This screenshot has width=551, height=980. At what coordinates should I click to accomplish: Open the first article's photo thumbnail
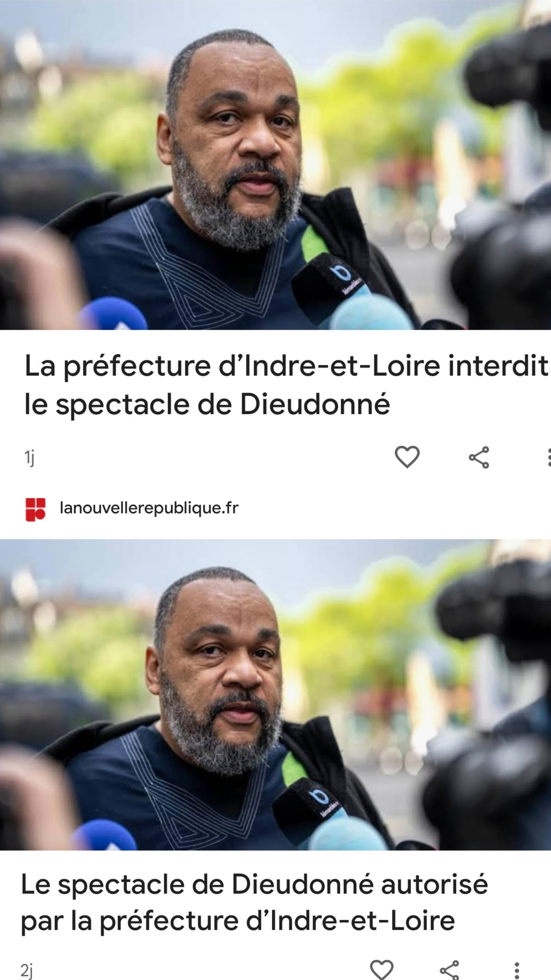pos(275,165)
